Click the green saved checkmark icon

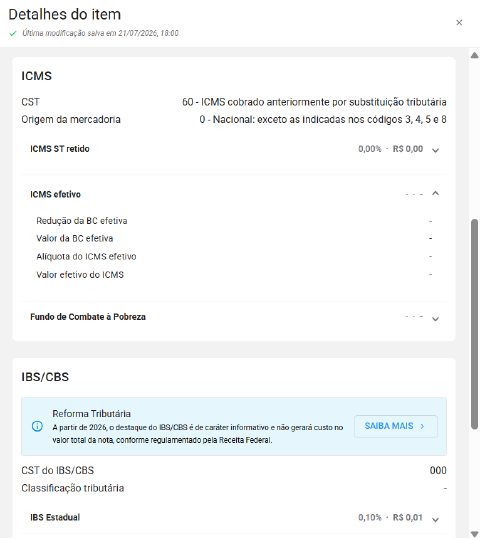point(13,34)
